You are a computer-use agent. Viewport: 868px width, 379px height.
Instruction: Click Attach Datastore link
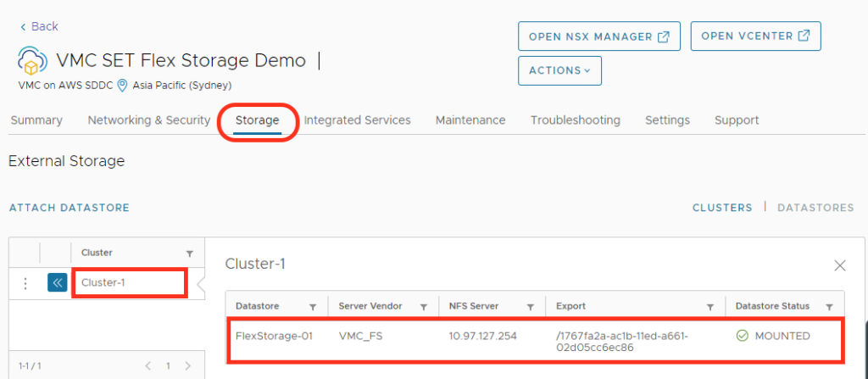(x=70, y=208)
